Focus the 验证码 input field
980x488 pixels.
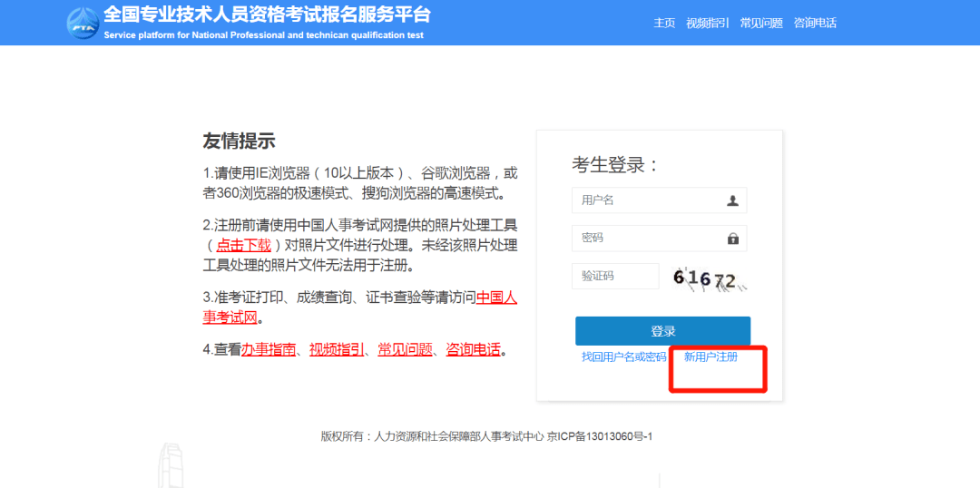click(x=615, y=276)
